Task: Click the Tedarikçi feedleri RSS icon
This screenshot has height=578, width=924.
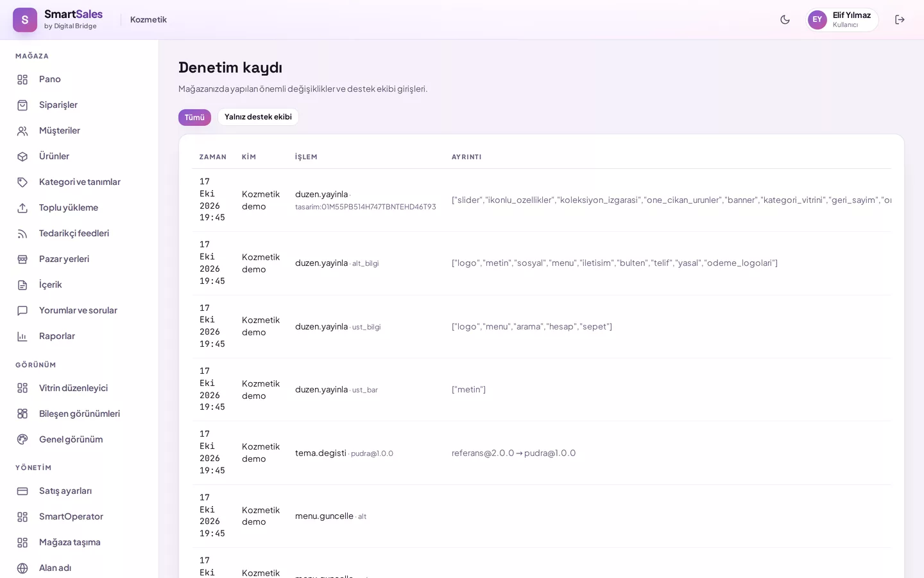Action: (x=22, y=234)
